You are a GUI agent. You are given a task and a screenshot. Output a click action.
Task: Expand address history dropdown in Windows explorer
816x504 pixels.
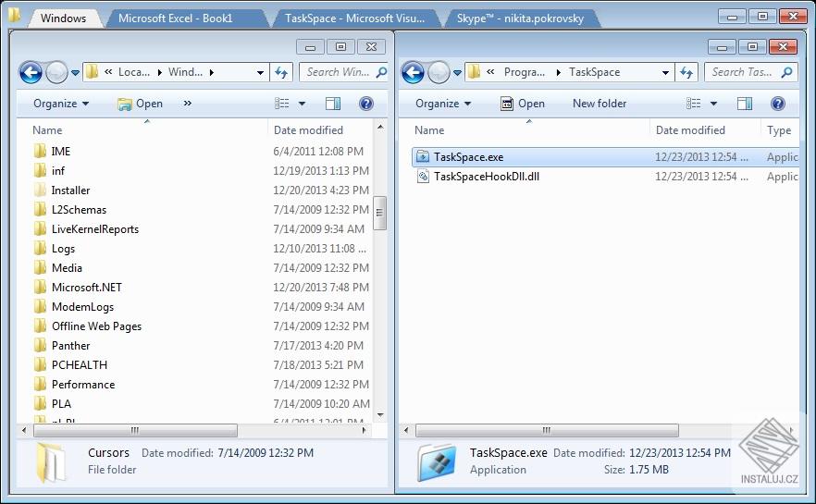[260, 73]
